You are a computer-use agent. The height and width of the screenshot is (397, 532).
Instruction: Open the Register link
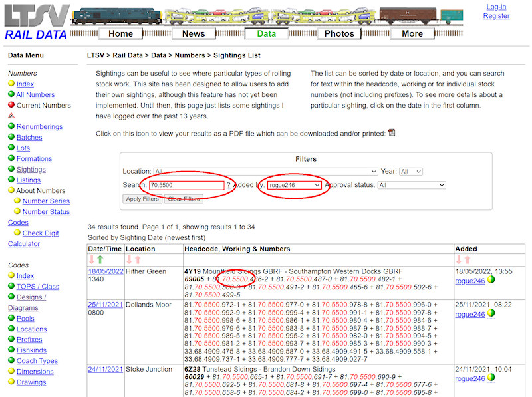click(496, 16)
